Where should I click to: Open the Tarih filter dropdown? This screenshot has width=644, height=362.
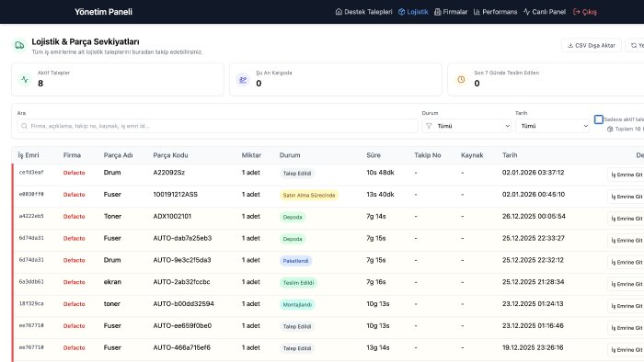coord(552,126)
